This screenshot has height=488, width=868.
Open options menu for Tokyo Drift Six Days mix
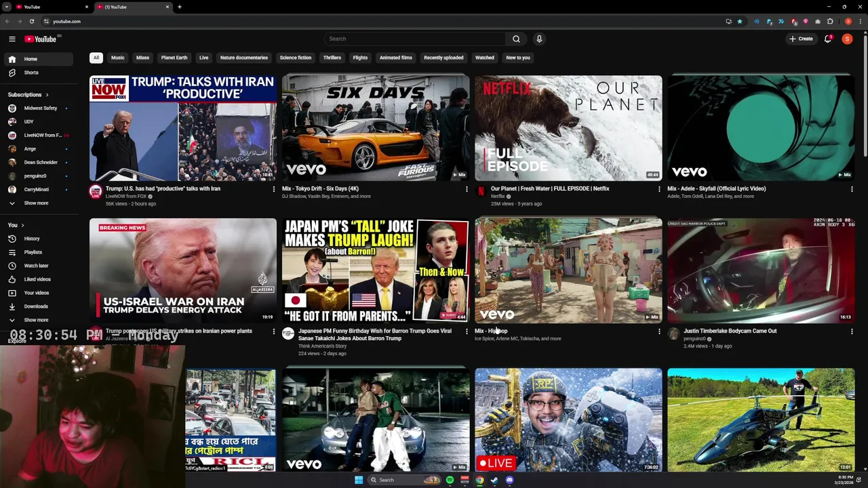coord(466,189)
